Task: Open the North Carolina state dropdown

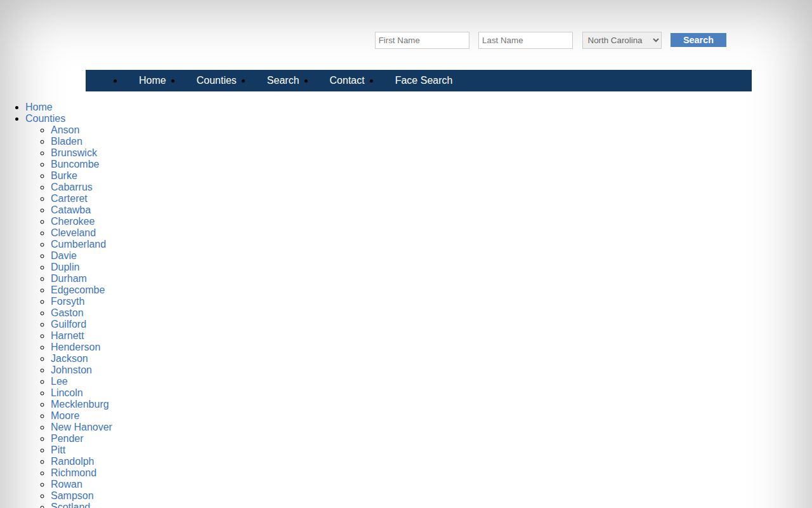Action: [x=622, y=40]
